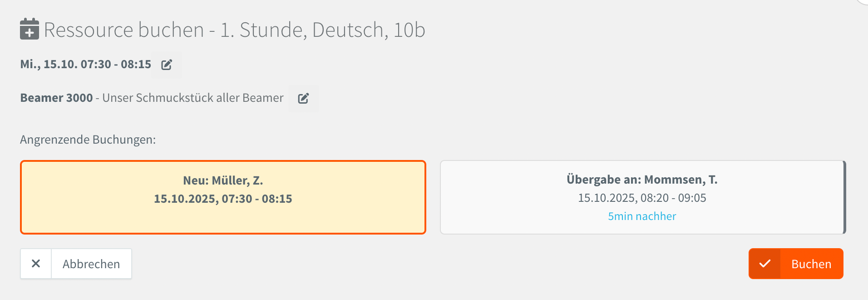Click the "Ressource buchen" heading text
Image resolution: width=868 pixels, height=300 pixels.
[x=124, y=30]
